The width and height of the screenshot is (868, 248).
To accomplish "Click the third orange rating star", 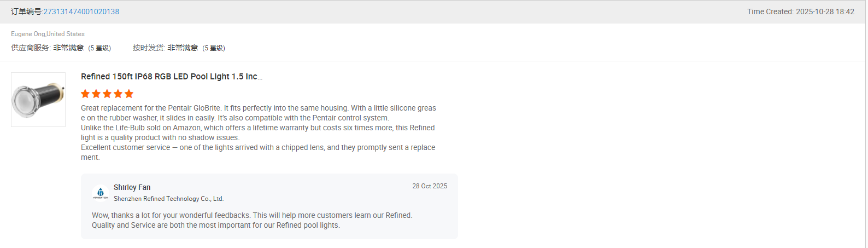I will pos(107,94).
